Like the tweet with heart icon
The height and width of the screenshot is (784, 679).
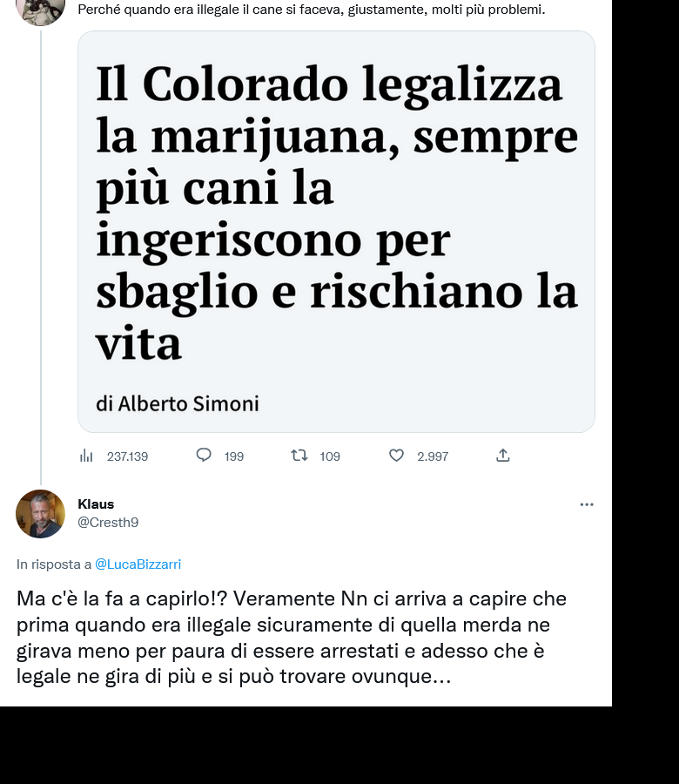[x=396, y=456]
